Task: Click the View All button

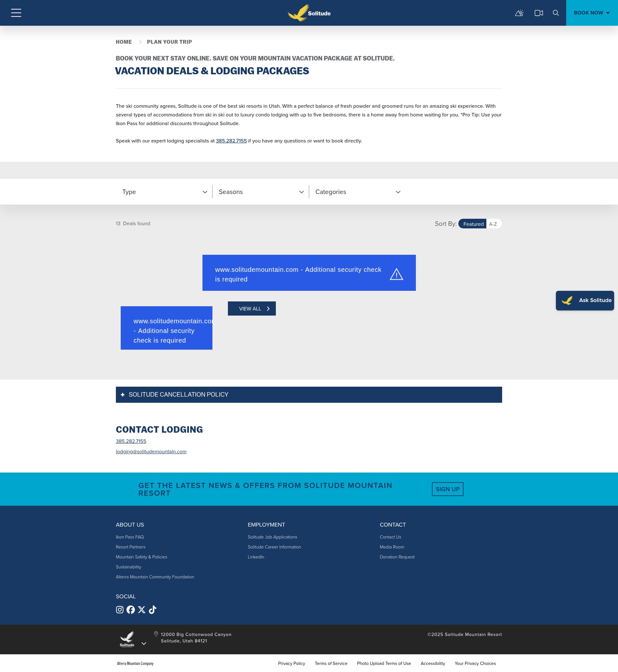Action: (x=252, y=308)
